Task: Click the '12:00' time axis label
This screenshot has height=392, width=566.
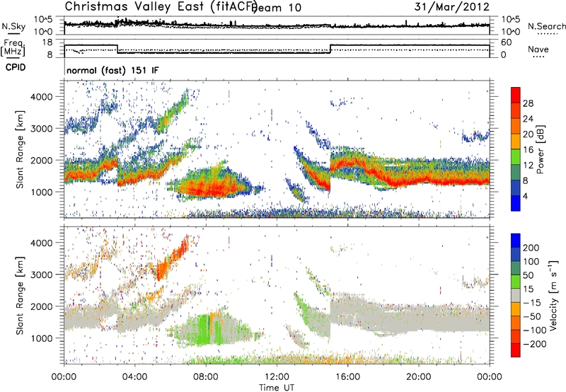Action: click(x=277, y=377)
